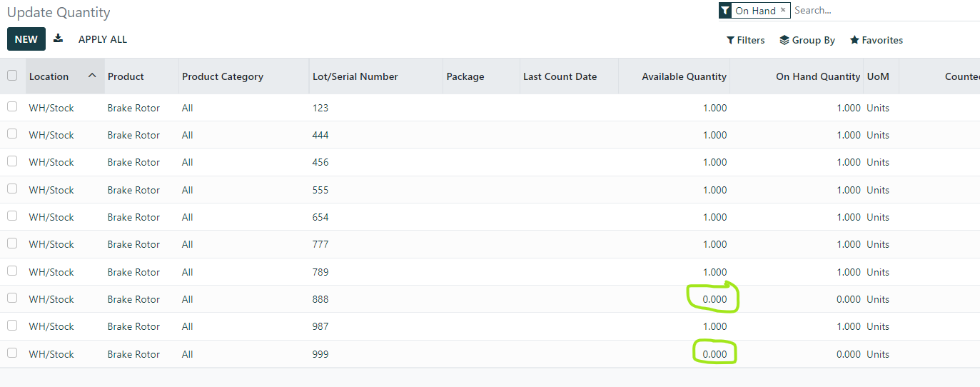Open the Filters menu

pyautogui.click(x=745, y=40)
